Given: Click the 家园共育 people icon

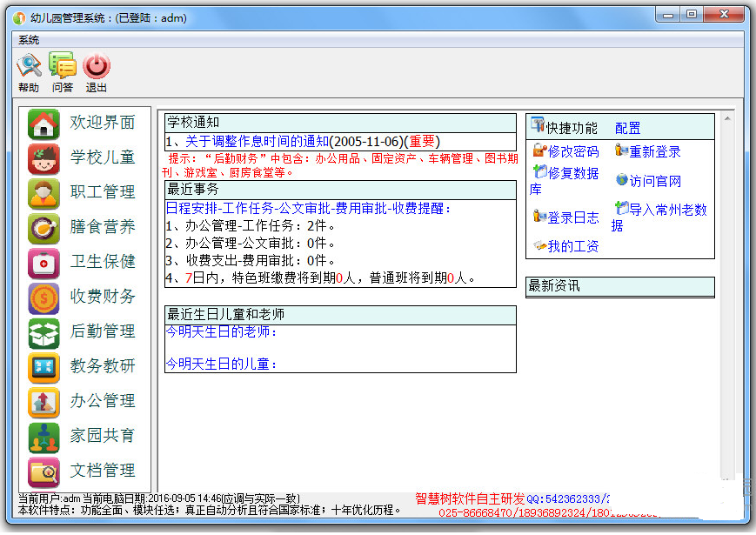Looking at the screenshot, I should coord(43,438).
